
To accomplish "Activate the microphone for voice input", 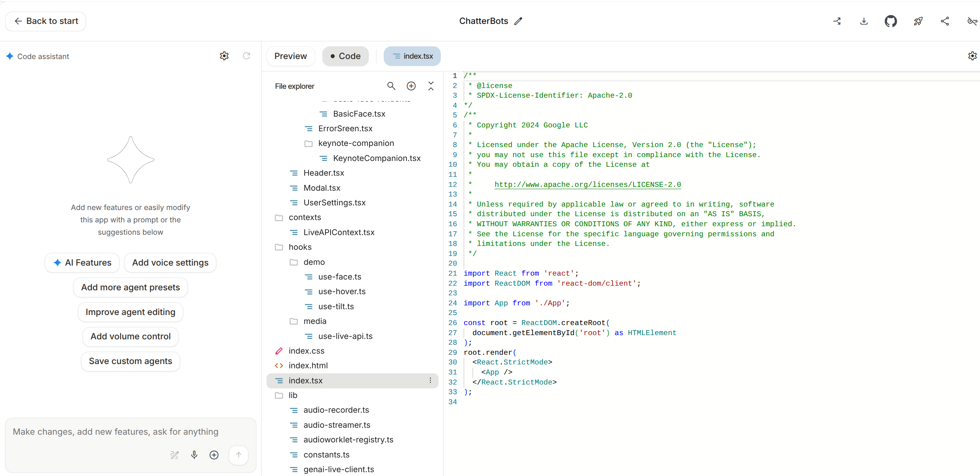I will (x=194, y=455).
